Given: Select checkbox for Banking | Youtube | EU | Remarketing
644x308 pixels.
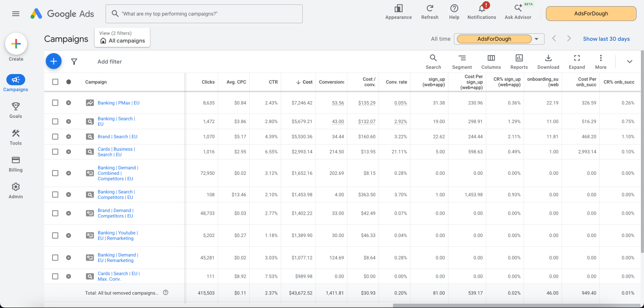Looking at the screenshot, I should pos(55,235).
